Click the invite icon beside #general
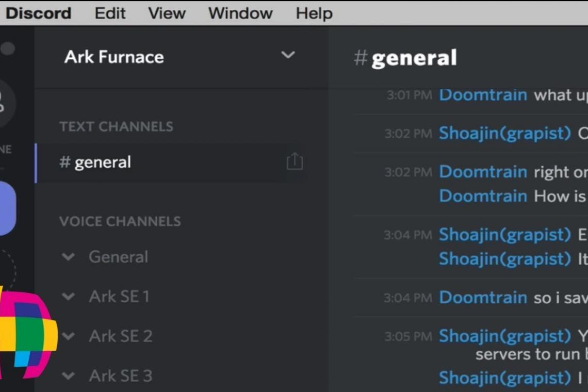Viewport: 588px width, 392px height. tap(295, 161)
